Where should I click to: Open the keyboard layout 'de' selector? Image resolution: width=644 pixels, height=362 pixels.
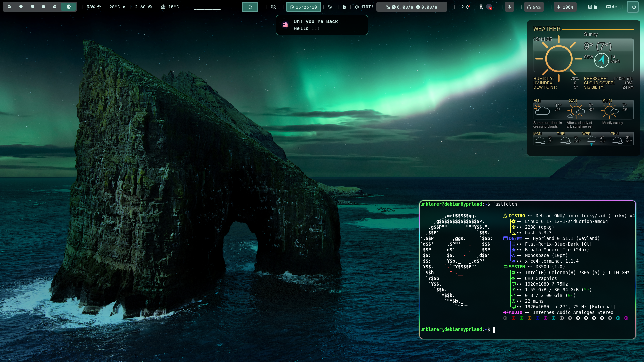pyautogui.click(x=611, y=7)
